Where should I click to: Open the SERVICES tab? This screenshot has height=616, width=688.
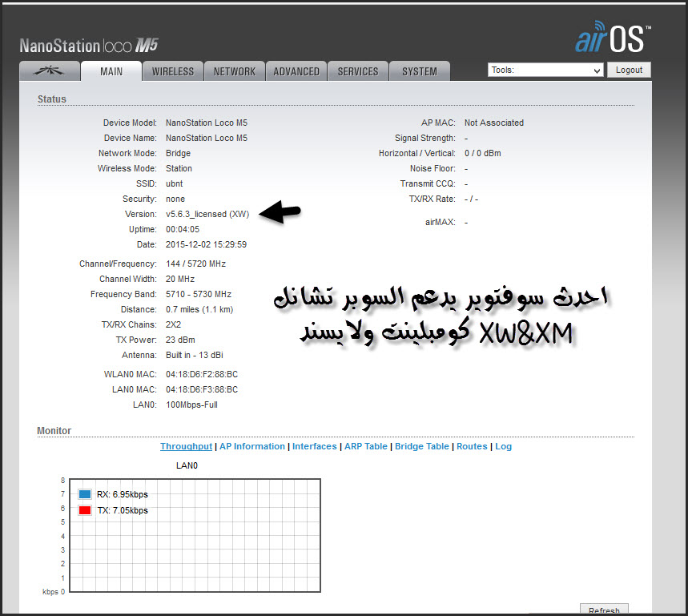coord(357,71)
